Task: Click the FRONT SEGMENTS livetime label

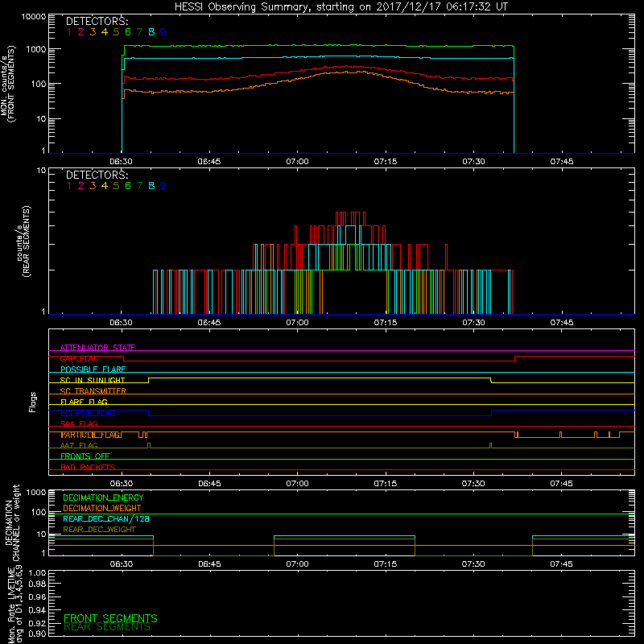Action: 110,618
